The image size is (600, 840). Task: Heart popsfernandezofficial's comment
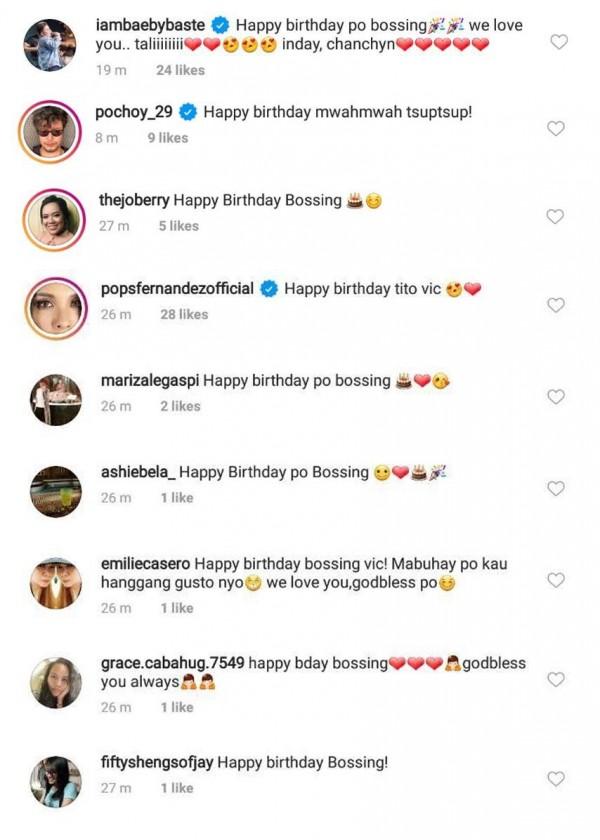point(556,305)
